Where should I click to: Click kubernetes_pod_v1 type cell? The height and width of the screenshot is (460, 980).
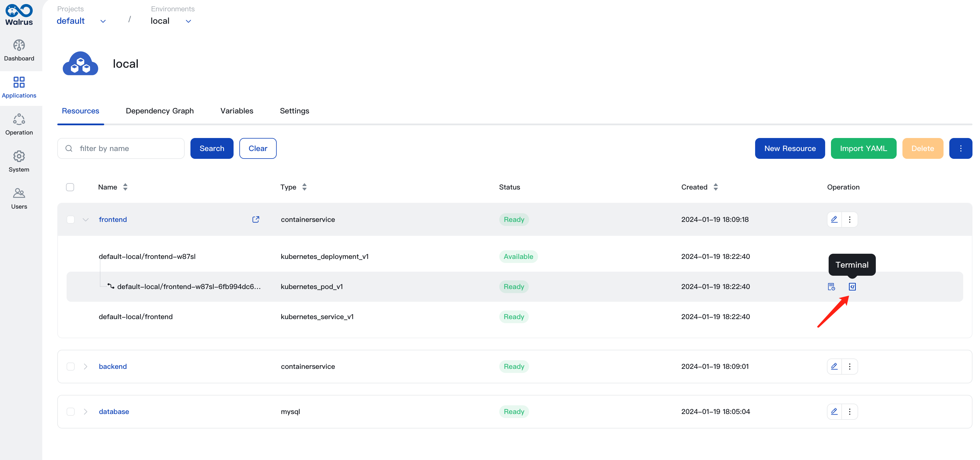[312, 287]
